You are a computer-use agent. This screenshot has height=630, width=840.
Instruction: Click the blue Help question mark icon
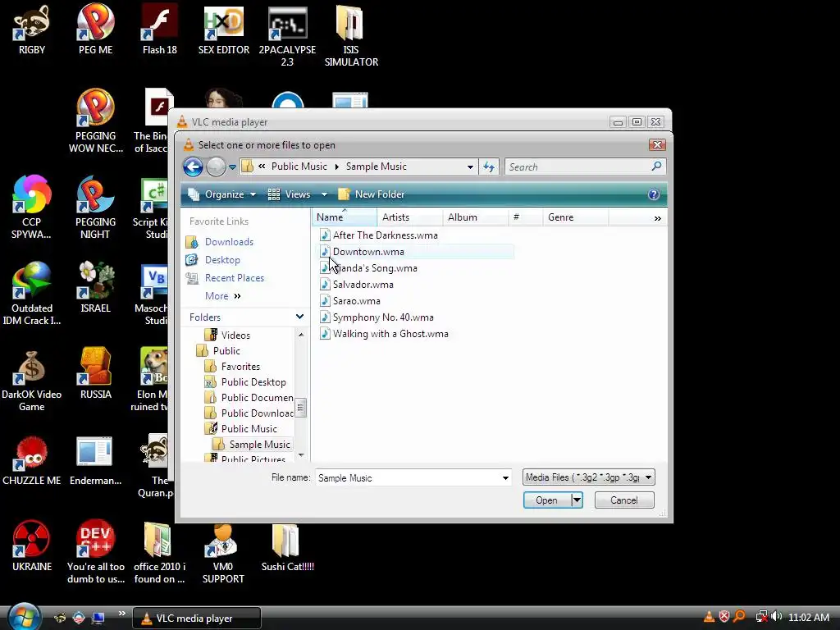point(654,194)
